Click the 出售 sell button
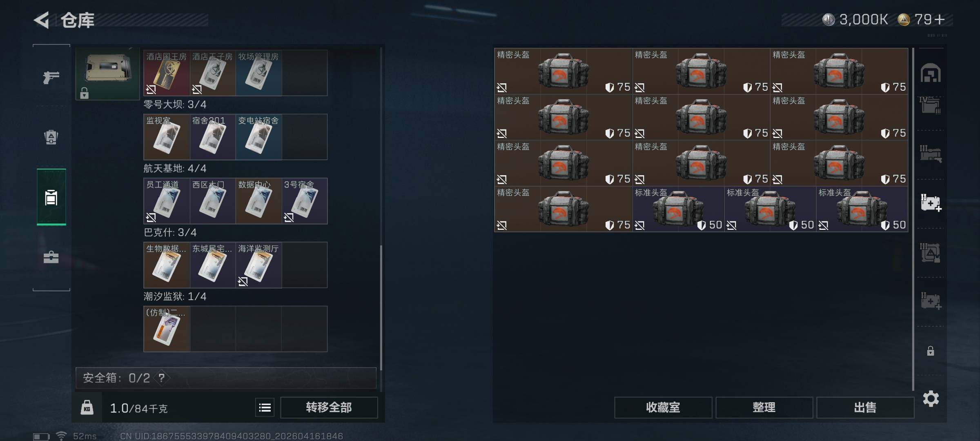Screen dimensions: 980x441 click(865, 408)
